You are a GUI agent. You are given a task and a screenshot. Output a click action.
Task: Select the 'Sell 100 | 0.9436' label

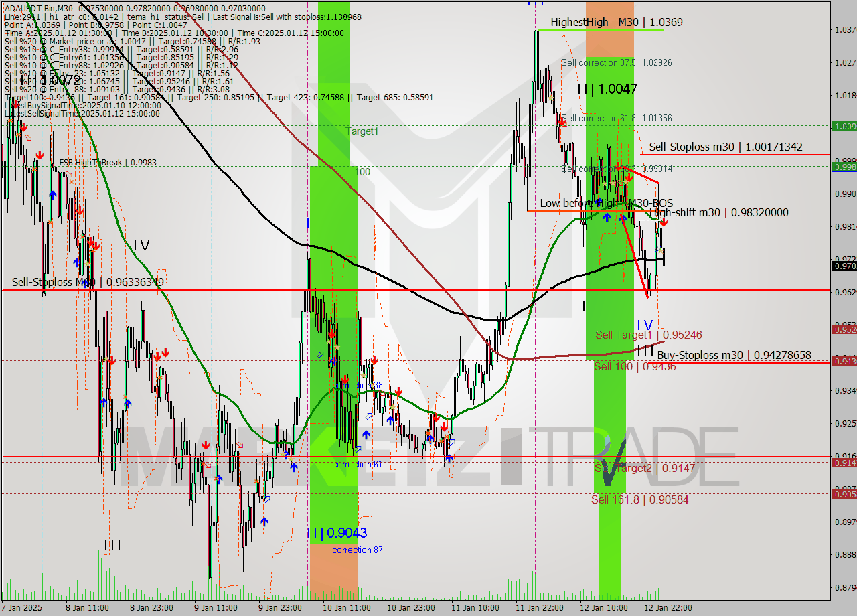(x=635, y=366)
